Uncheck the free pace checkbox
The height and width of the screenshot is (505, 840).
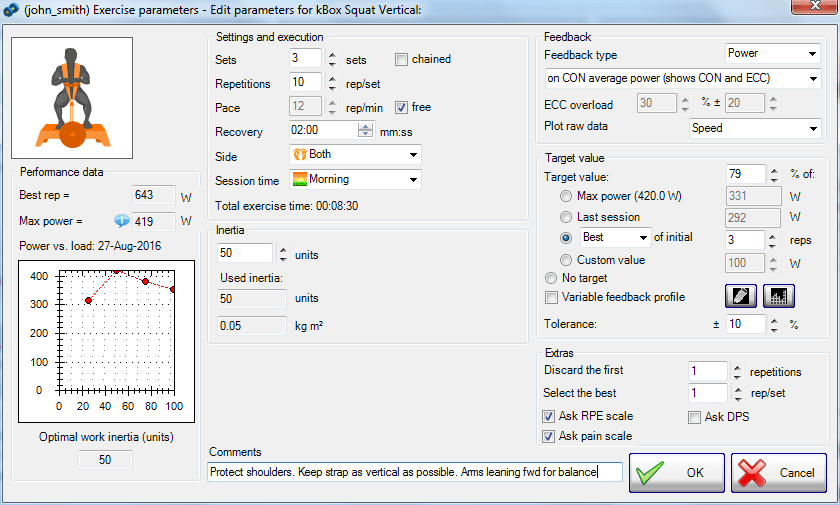[x=402, y=108]
